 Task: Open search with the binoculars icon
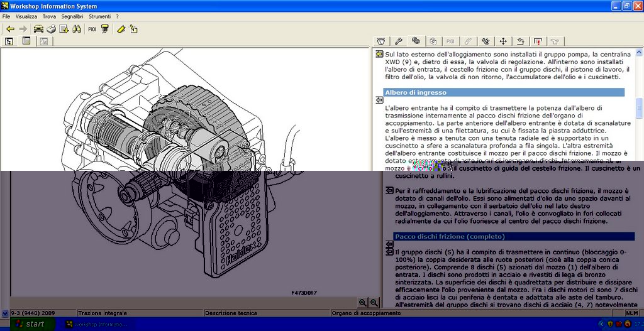[x=76, y=29]
